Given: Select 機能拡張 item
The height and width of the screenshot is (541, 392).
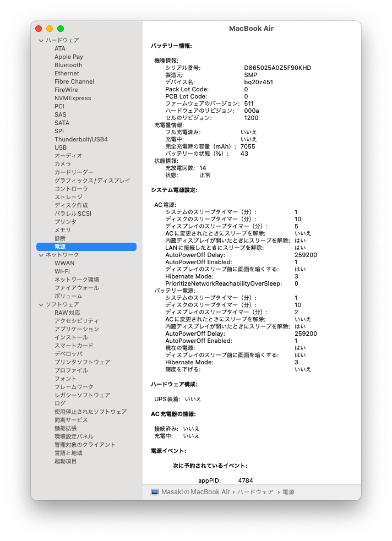Looking at the screenshot, I should click(x=66, y=429).
